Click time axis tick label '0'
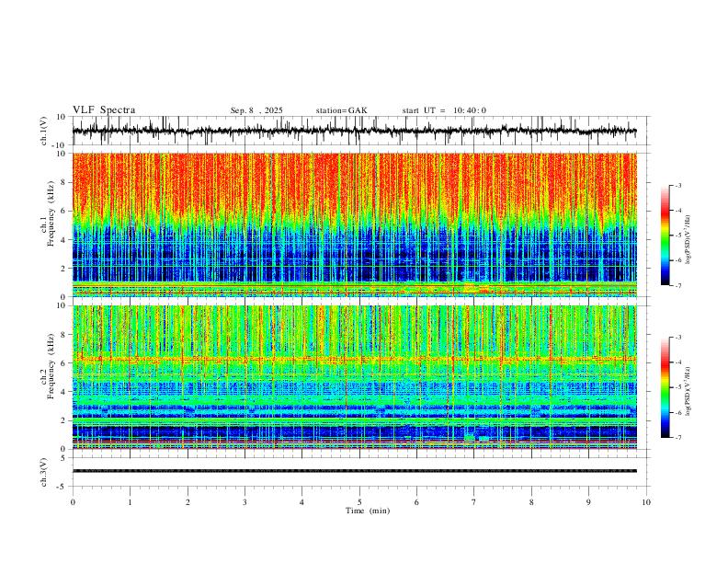The width and height of the screenshot is (728, 563). (73, 502)
